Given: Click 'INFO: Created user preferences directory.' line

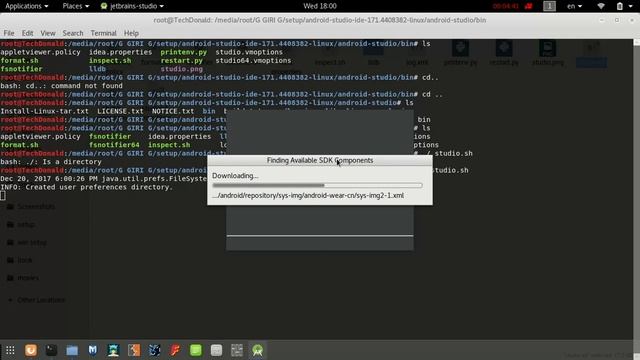Looking at the screenshot, I should (86, 187).
